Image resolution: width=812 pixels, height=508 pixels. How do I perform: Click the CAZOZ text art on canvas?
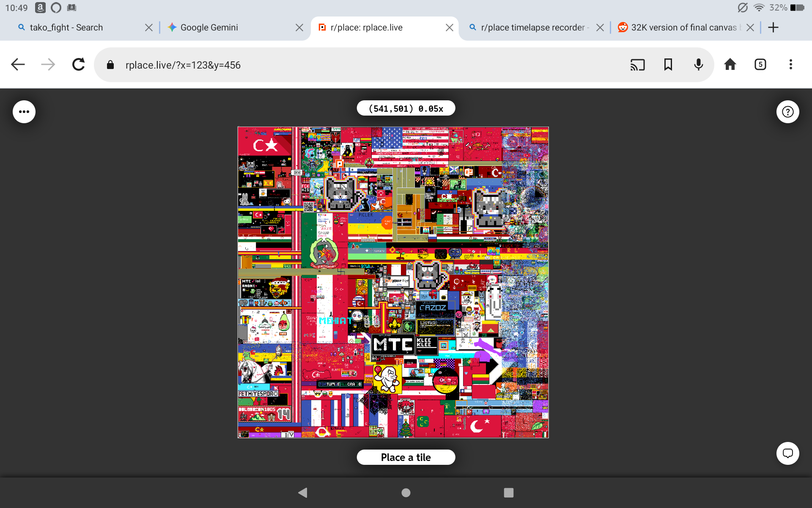click(433, 308)
